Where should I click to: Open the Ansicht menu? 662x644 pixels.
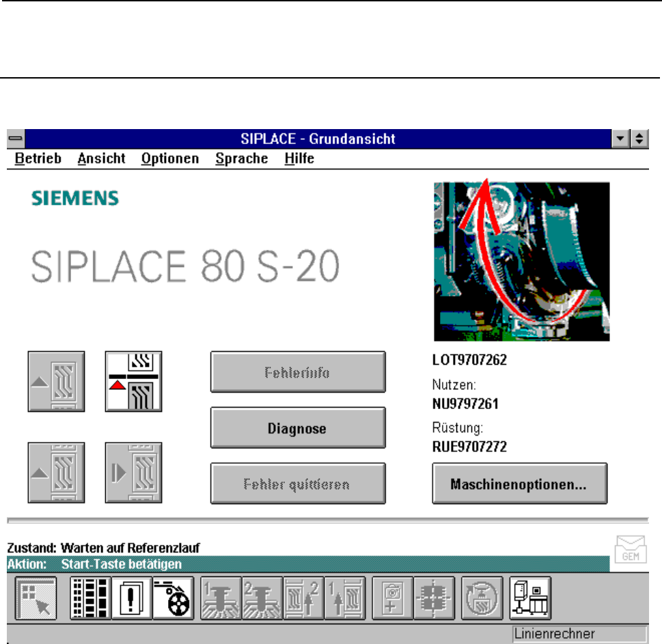click(x=101, y=158)
